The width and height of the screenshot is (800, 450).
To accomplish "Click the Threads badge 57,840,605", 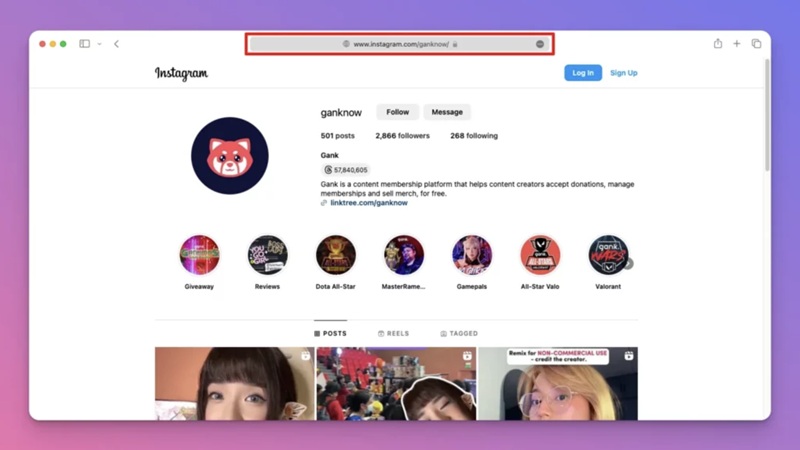I will (x=345, y=170).
